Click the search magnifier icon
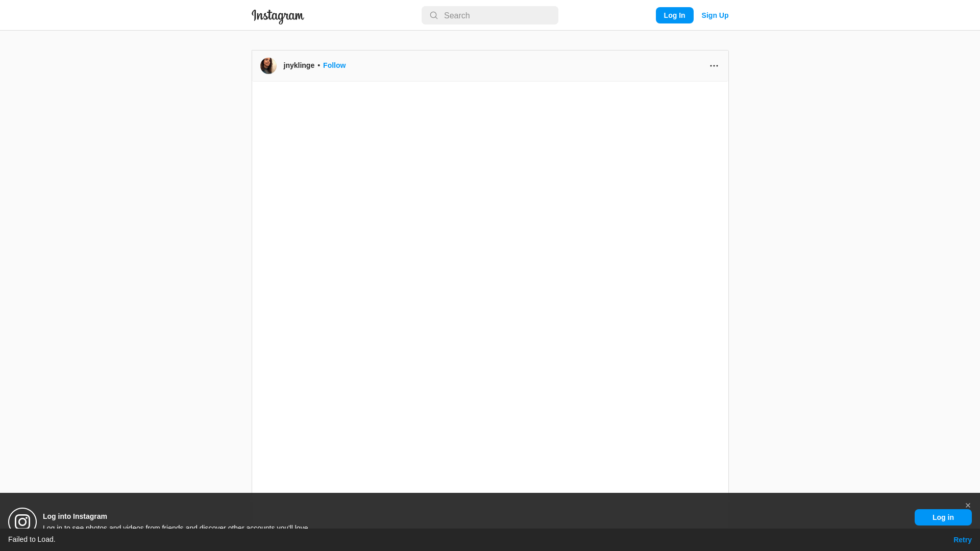980x551 pixels. click(x=434, y=15)
